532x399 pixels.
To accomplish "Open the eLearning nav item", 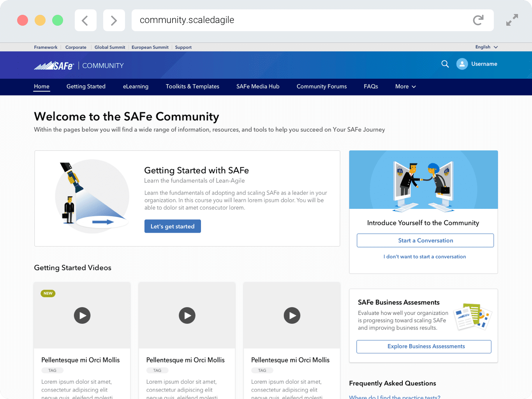I will click(x=136, y=87).
